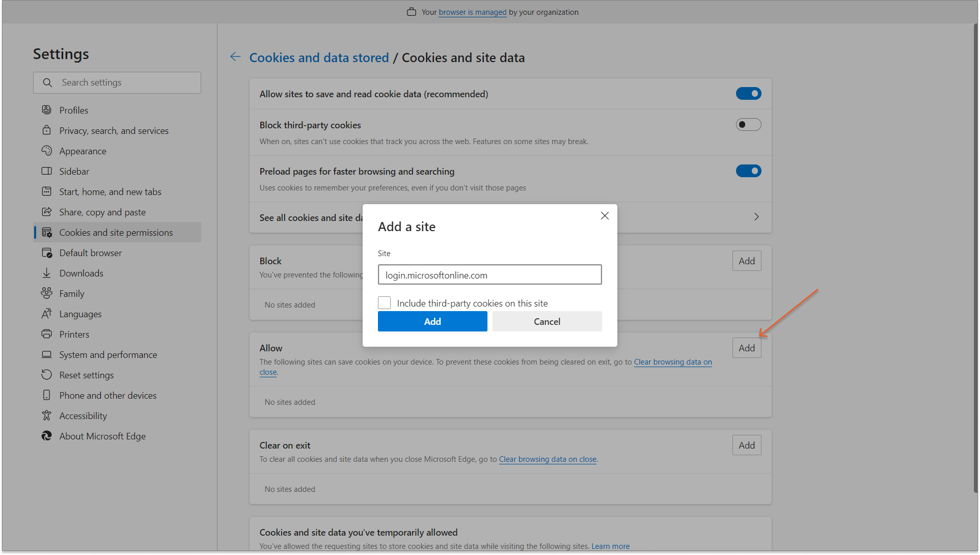Click the Profiles sidebar icon

(46, 110)
